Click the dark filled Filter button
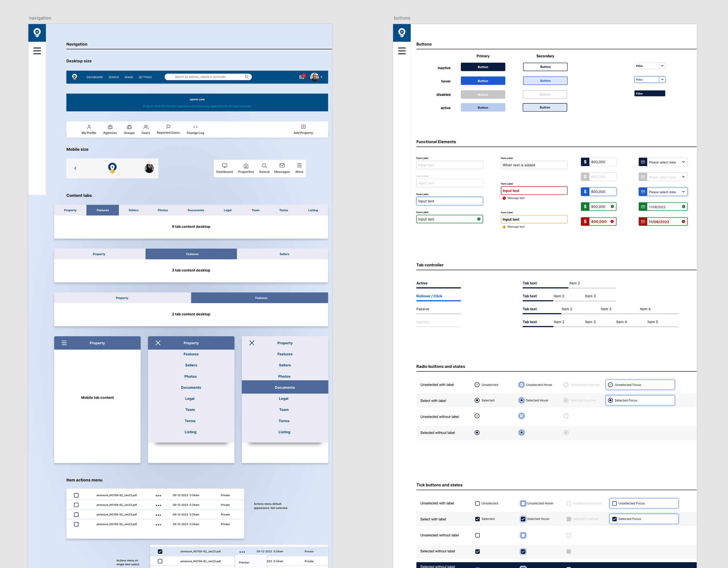 click(x=650, y=94)
